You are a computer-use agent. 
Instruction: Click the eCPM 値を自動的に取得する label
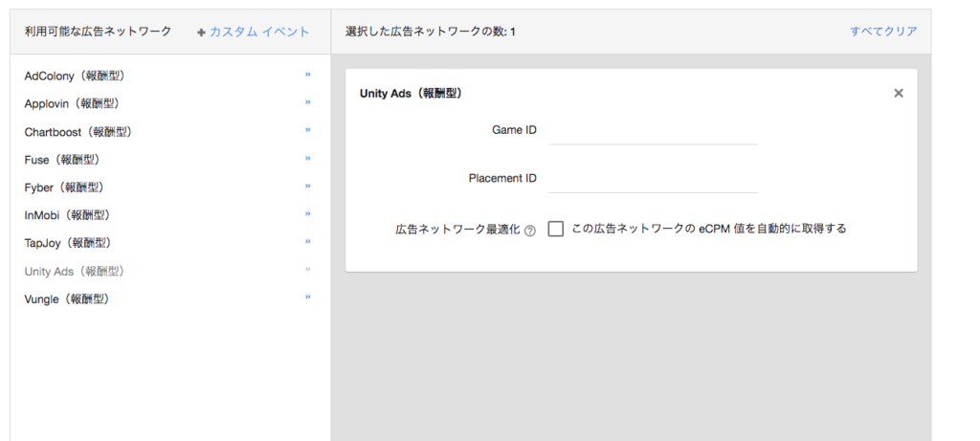(x=709, y=229)
